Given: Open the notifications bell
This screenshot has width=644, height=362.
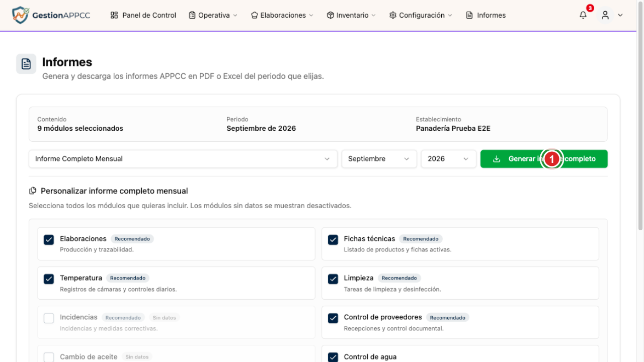Looking at the screenshot, I should 583,15.
